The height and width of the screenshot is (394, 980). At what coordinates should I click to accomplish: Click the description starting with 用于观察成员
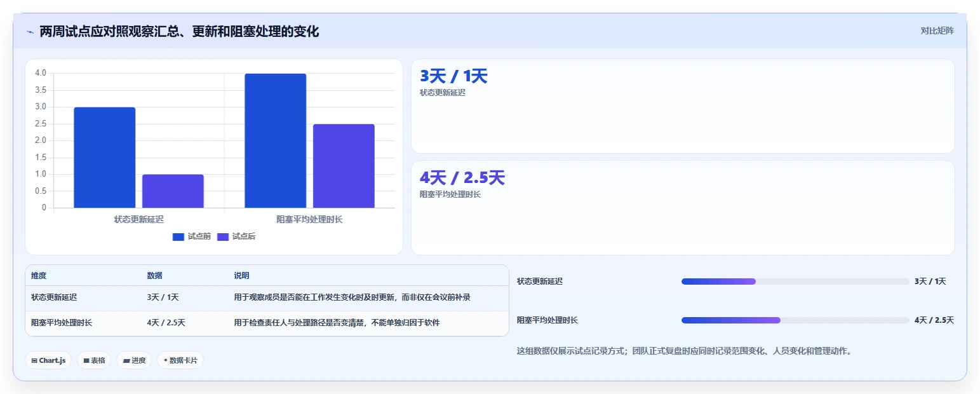352,297
